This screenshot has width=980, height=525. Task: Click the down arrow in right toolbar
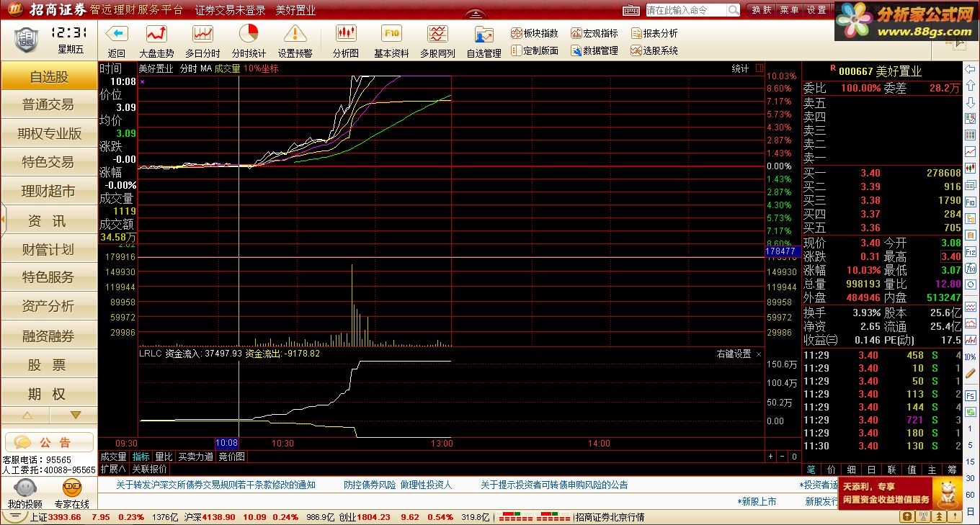click(x=971, y=104)
